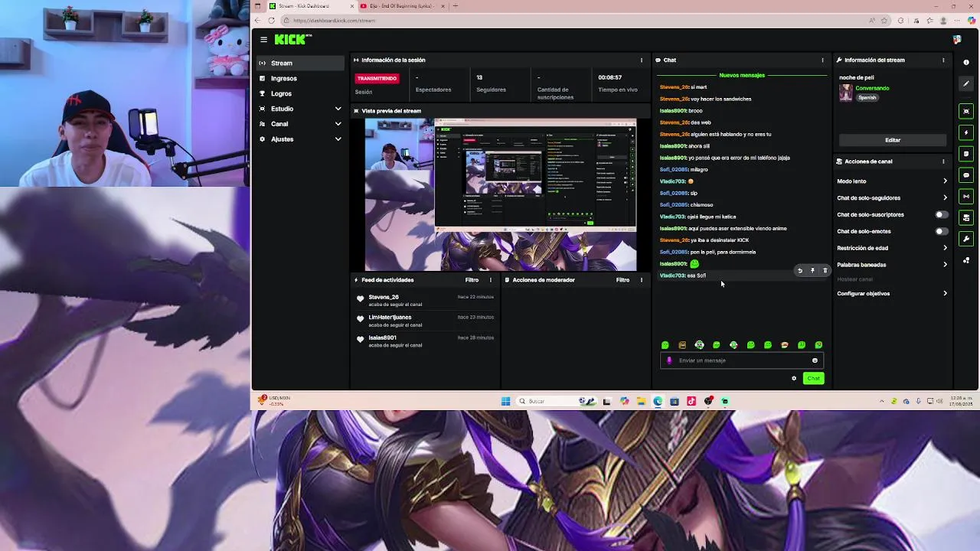
Task: Open Microsoft Edge from the taskbar
Action: (x=658, y=401)
